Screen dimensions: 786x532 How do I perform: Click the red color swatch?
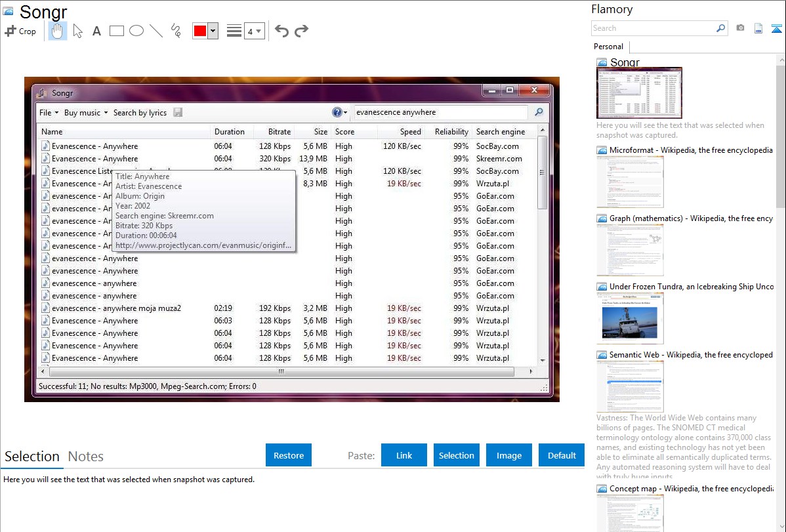[x=200, y=31]
